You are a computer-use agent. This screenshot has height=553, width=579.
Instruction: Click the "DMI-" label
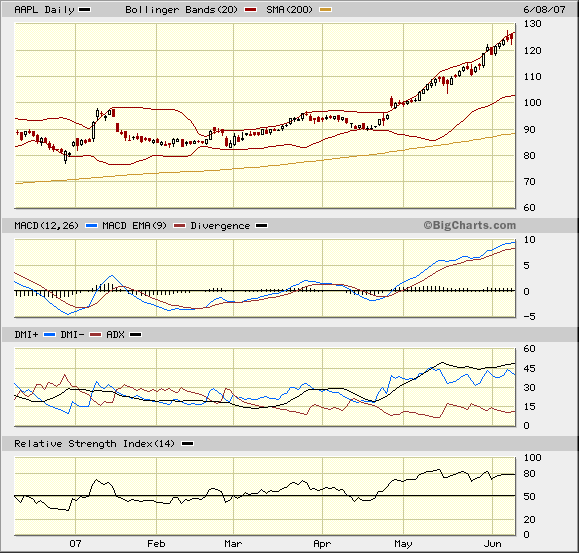tap(72, 334)
